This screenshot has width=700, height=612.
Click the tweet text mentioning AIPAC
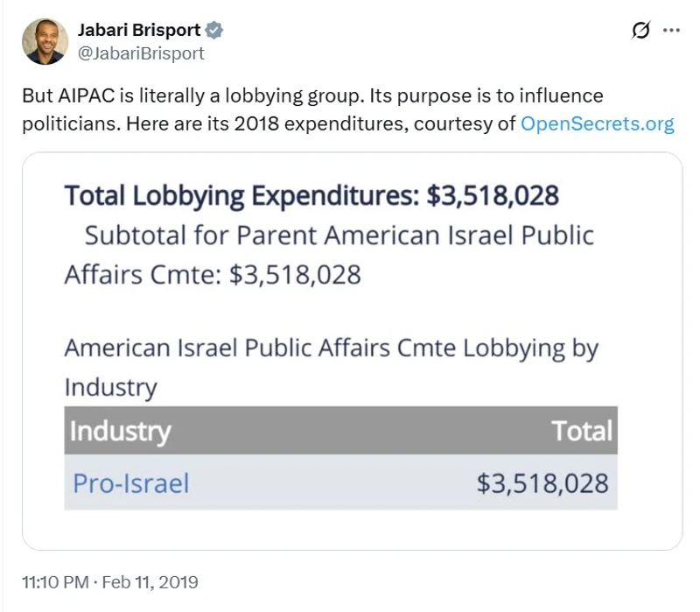point(312,95)
